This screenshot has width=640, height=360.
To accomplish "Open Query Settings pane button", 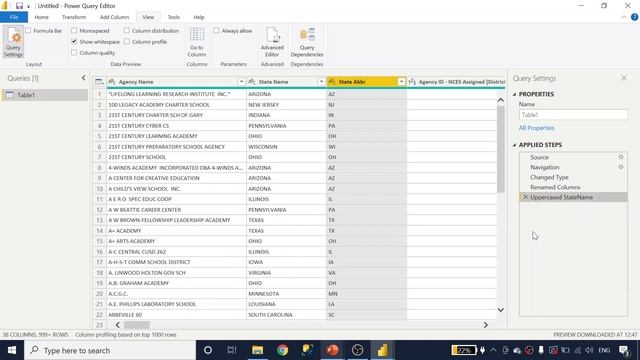I will 13,41.
